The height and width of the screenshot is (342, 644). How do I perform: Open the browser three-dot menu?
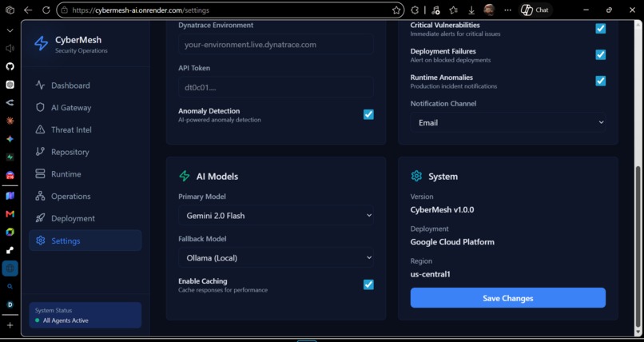pos(508,10)
